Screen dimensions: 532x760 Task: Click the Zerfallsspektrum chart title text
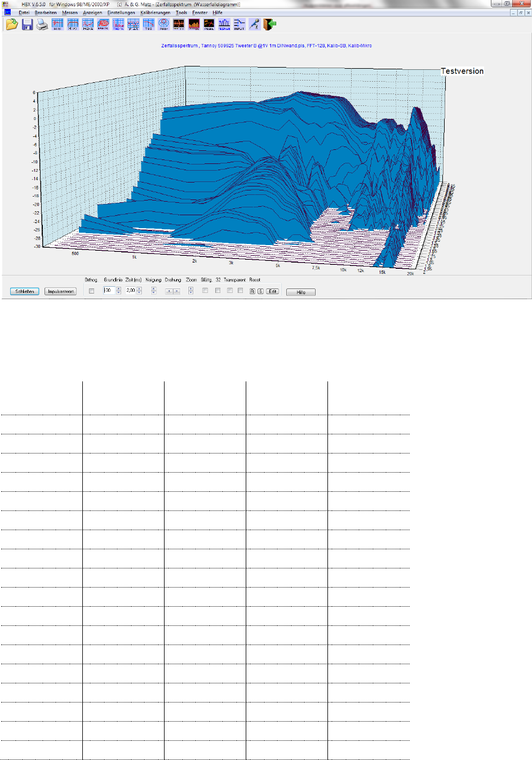tap(267, 46)
